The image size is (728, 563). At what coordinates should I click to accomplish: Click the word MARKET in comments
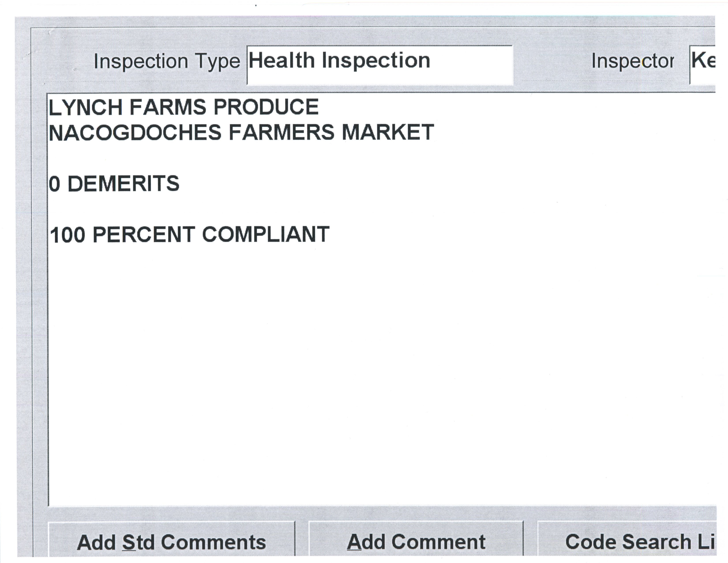coord(388,132)
